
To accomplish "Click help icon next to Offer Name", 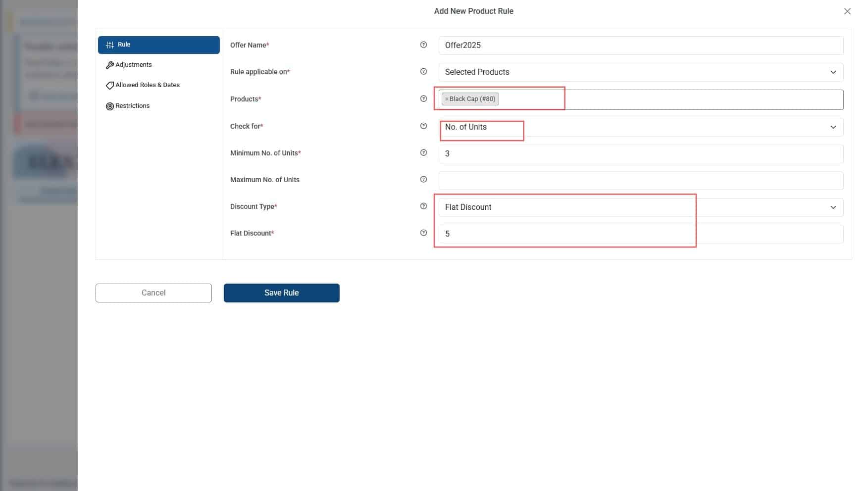I will tap(423, 45).
